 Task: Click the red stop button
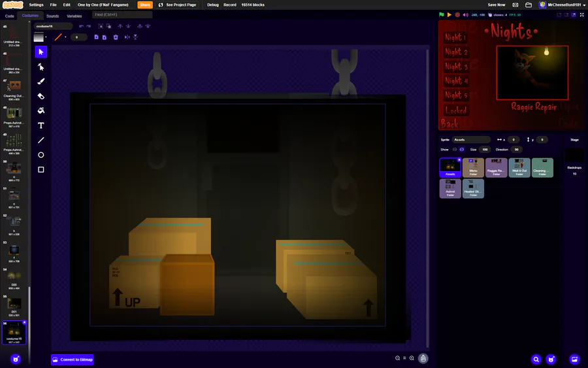tap(457, 14)
